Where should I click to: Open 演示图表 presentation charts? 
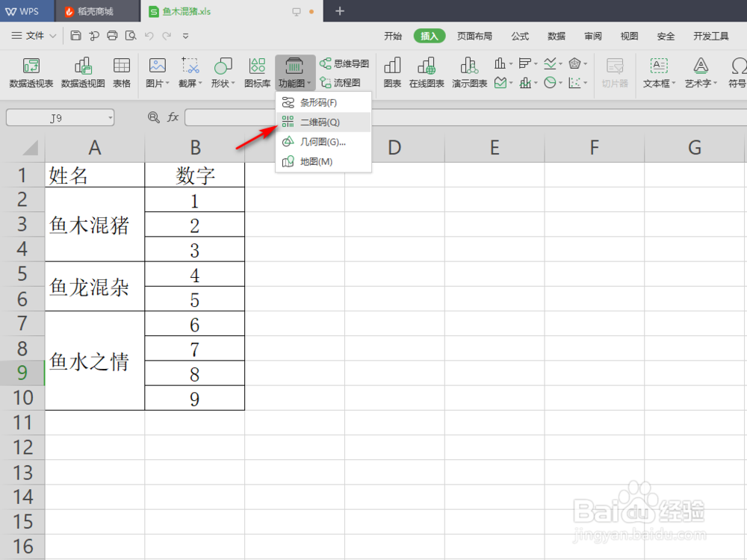[469, 72]
